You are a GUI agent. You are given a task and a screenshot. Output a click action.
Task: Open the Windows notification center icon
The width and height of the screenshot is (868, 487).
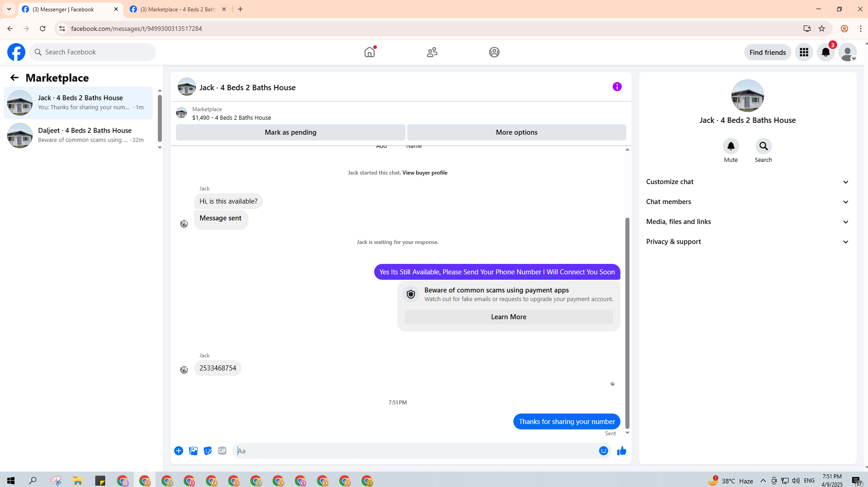pos(857,481)
